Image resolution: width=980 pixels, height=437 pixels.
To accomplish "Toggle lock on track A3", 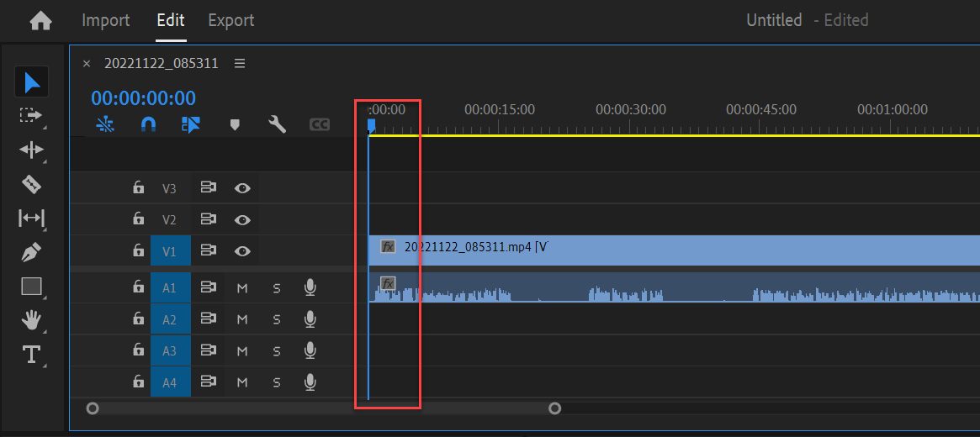I will click(x=138, y=350).
